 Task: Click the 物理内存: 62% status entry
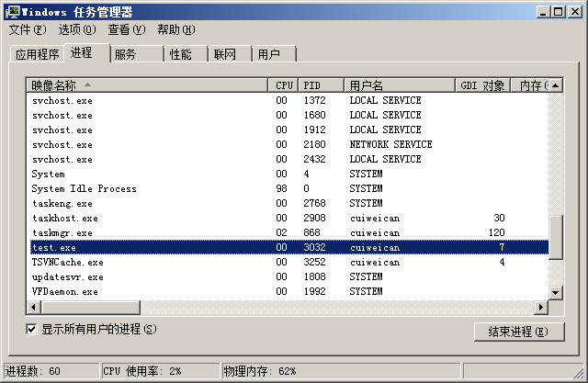[341, 371]
